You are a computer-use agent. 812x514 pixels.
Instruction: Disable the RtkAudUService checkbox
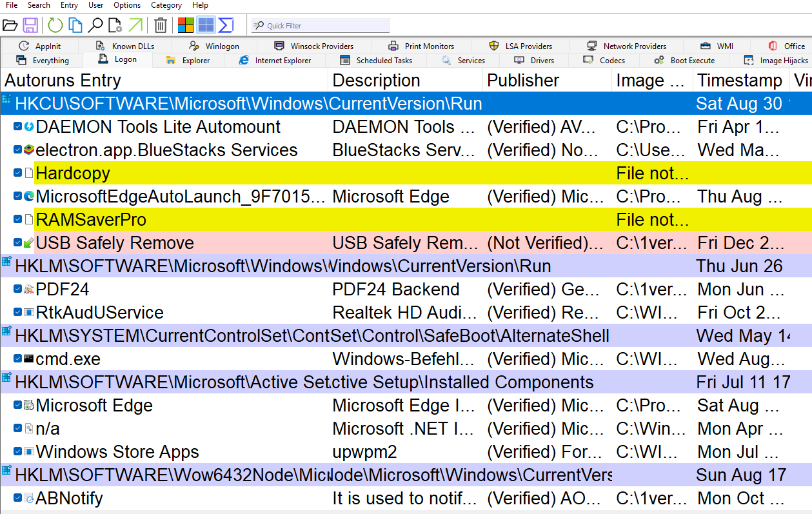coord(18,313)
